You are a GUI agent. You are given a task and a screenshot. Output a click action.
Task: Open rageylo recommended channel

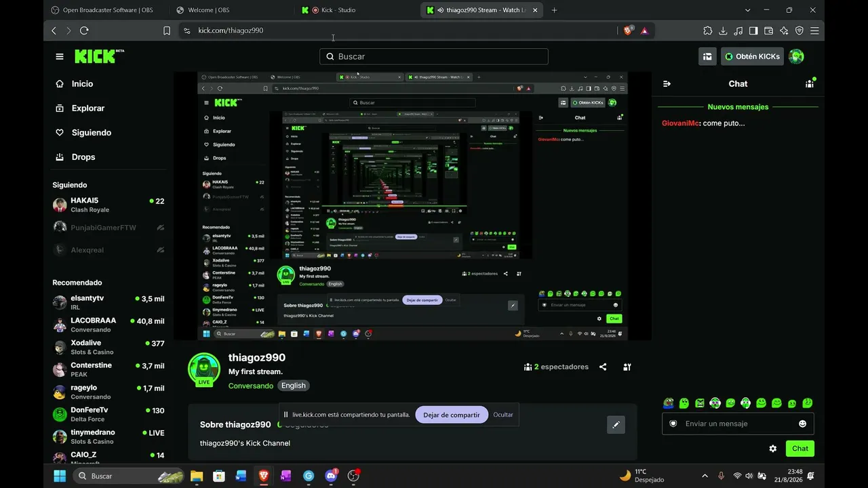coord(108,392)
